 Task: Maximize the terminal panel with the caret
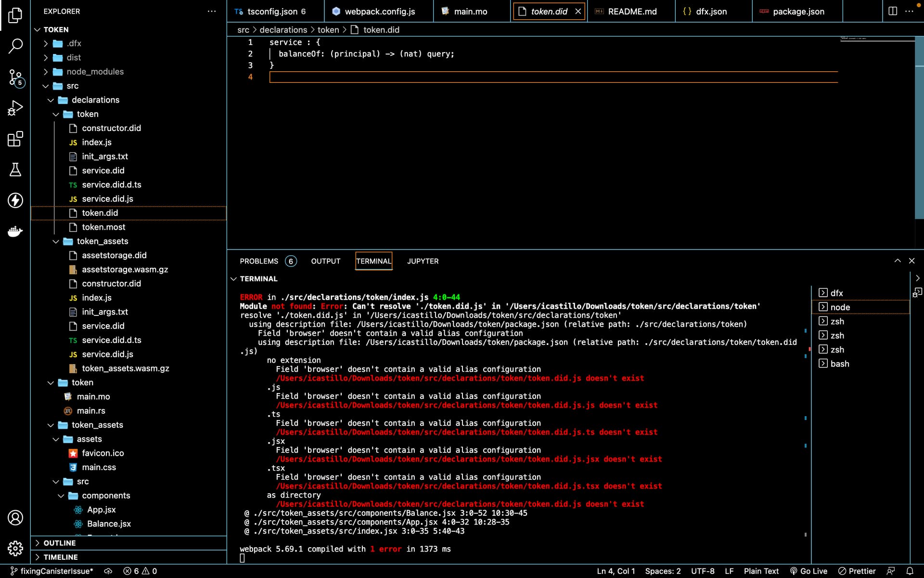(x=898, y=261)
